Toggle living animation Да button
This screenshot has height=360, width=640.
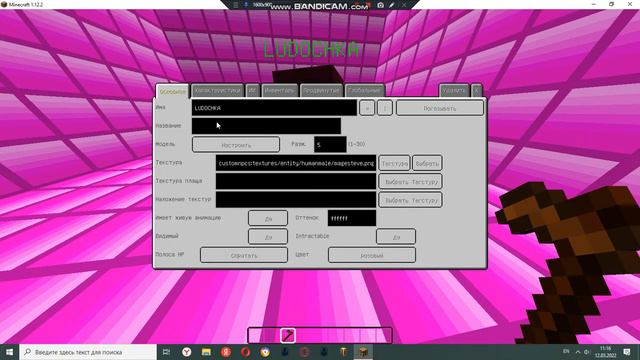point(268,218)
